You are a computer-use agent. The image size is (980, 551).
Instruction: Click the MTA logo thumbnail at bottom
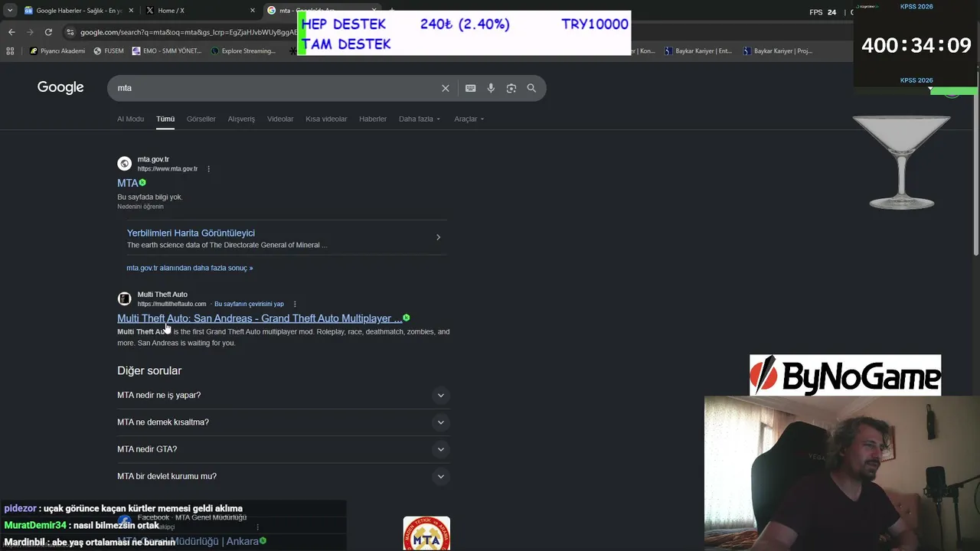[426, 533]
